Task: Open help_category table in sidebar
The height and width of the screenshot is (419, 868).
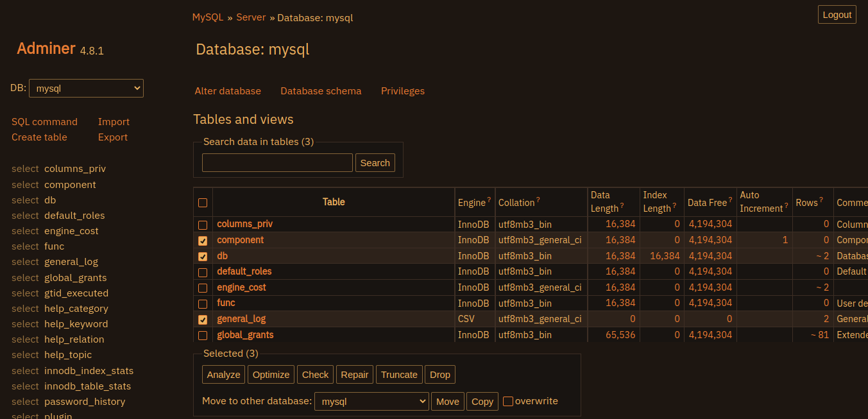Action: 76,309
